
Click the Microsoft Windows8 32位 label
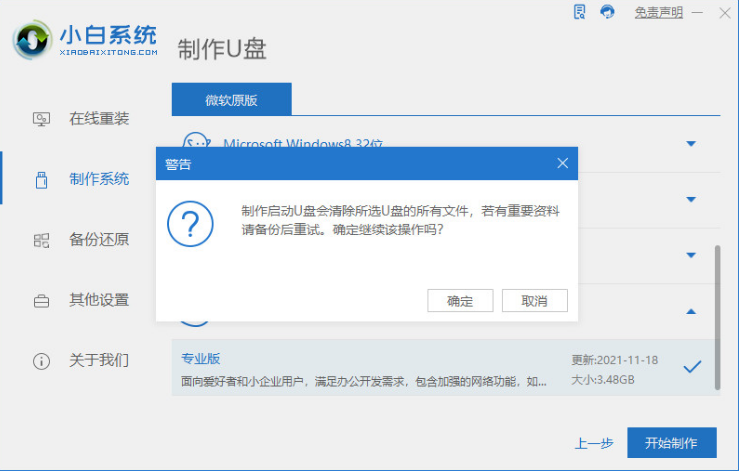click(x=303, y=143)
